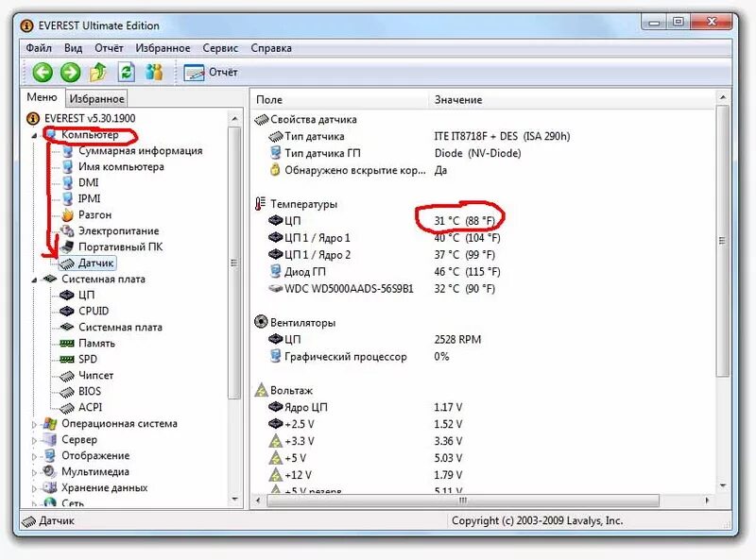Click the Хранение данных icon
Screen dimensions: 756x560
pos(50,487)
